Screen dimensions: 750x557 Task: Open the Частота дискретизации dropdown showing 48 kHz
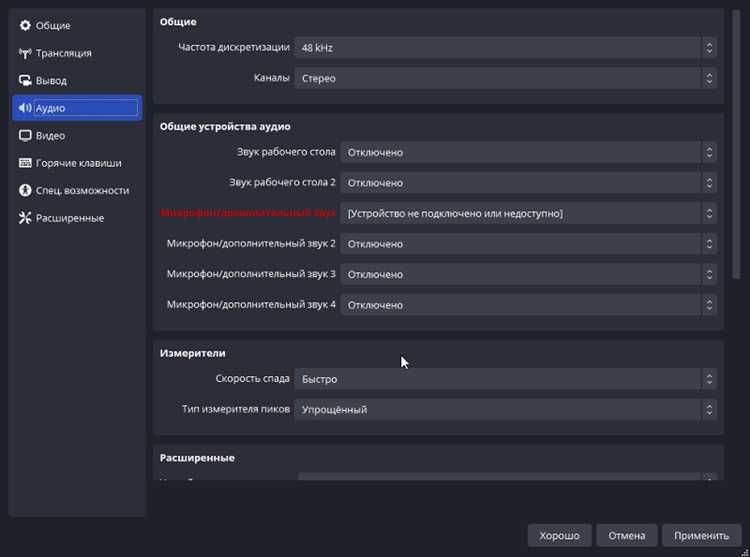click(x=506, y=48)
